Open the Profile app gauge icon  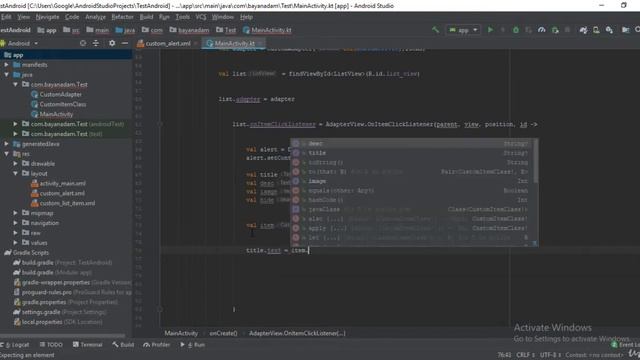tap(542, 30)
